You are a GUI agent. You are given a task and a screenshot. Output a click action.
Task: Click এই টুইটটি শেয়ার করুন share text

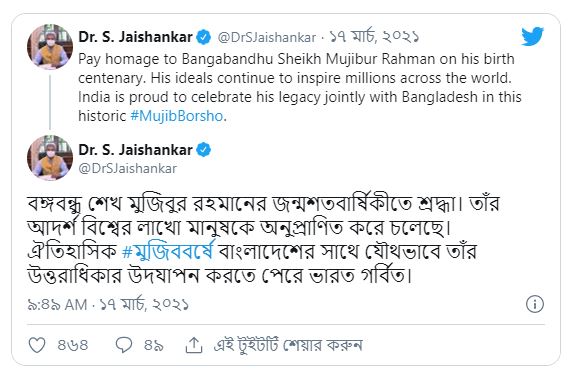(x=288, y=345)
